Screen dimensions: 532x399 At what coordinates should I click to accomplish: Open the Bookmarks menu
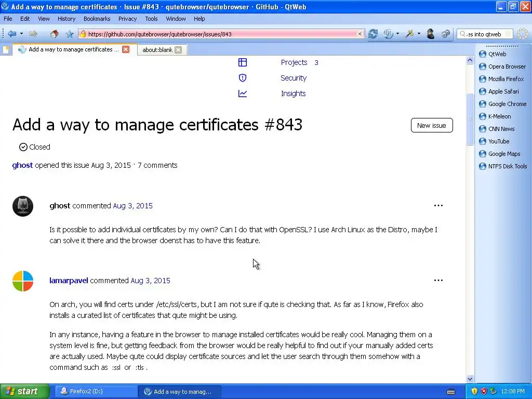pyautogui.click(x=97, y=19)
